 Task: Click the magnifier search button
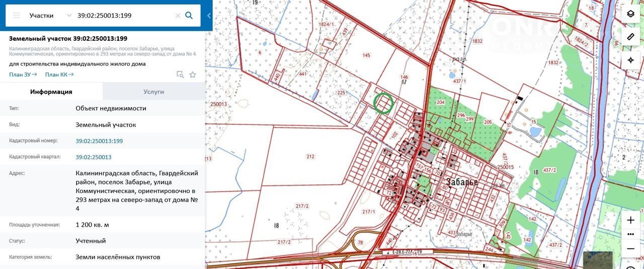189,16
